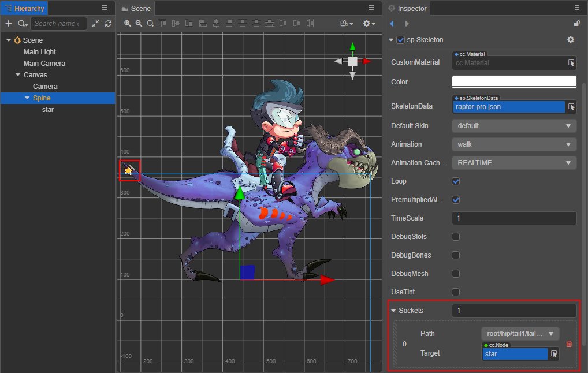Click the Hierarchy search name field
This screenshot has width=588, height=373.
58,23
